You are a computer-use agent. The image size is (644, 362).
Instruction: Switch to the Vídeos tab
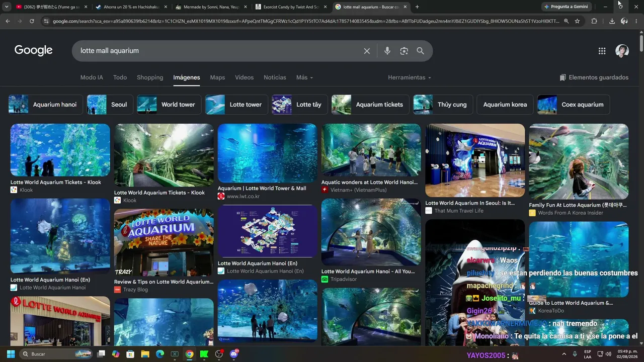245,77
